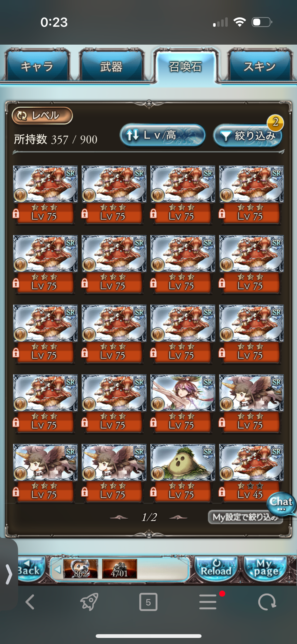Open the browser hamburger menu icon
Screen dimensions: 297x644
coord(208,602)
